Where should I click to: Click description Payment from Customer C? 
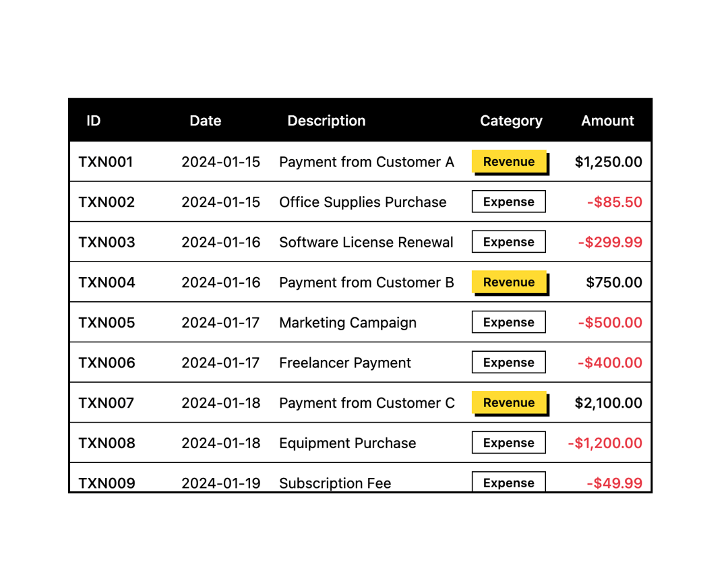[367, 403]
